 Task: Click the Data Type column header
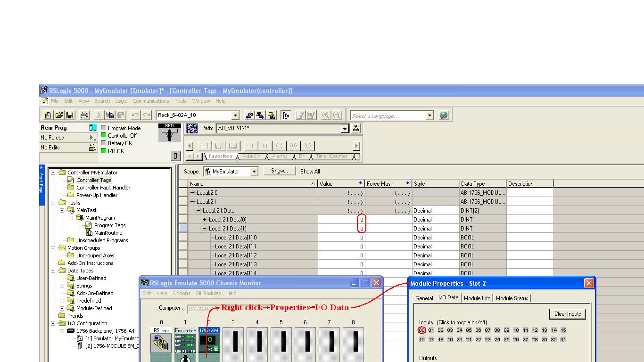pyautogui.click(x=483, y=184)
